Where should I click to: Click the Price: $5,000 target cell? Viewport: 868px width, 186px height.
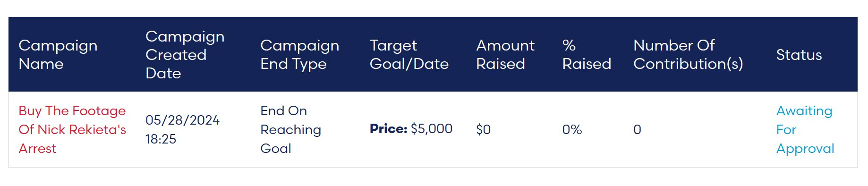click(411, 129)
